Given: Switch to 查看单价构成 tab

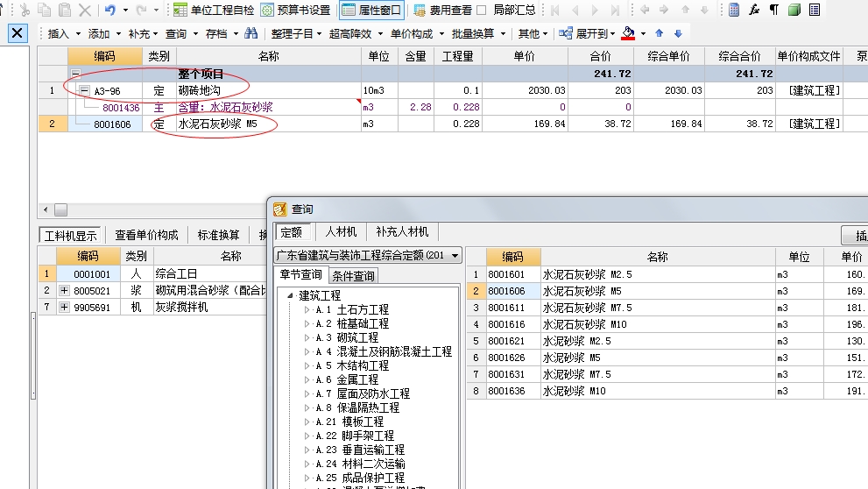Looking at the screenshot, I should coord(146,236).
